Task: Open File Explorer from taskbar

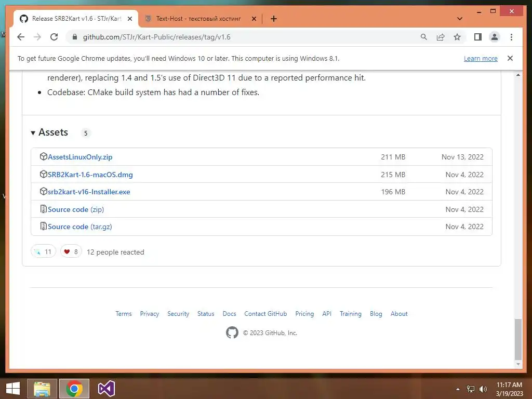Action: pyautogui.click(x=42, y=389)
